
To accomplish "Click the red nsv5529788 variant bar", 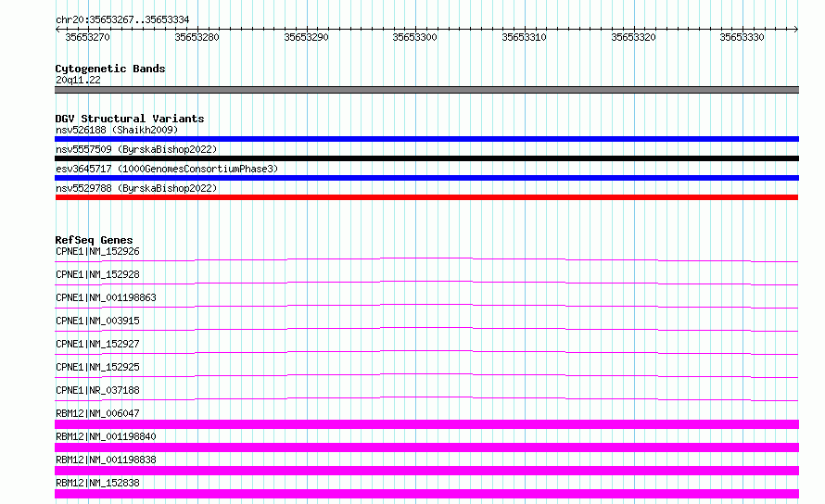I will point(426,197).
